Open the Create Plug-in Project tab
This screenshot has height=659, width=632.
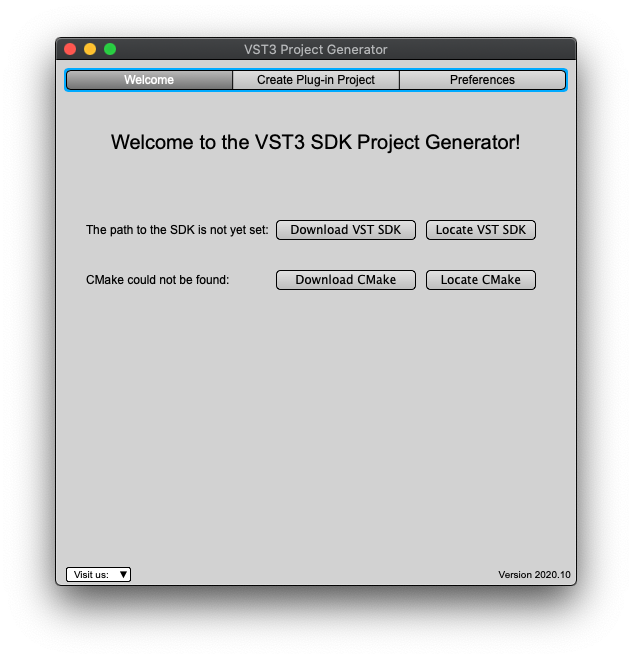(316, 80)
